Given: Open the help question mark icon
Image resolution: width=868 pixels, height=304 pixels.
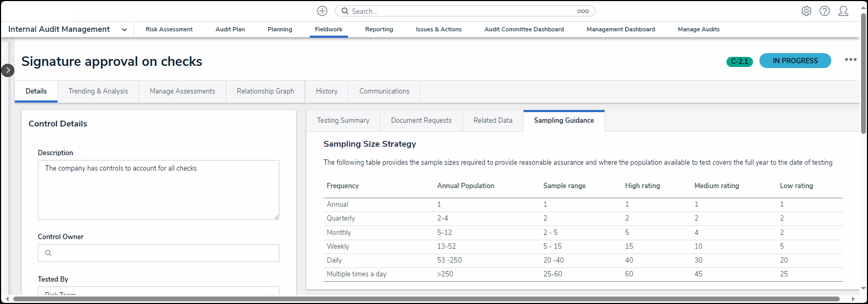Looking at the screenshot, I should [824, 11].
